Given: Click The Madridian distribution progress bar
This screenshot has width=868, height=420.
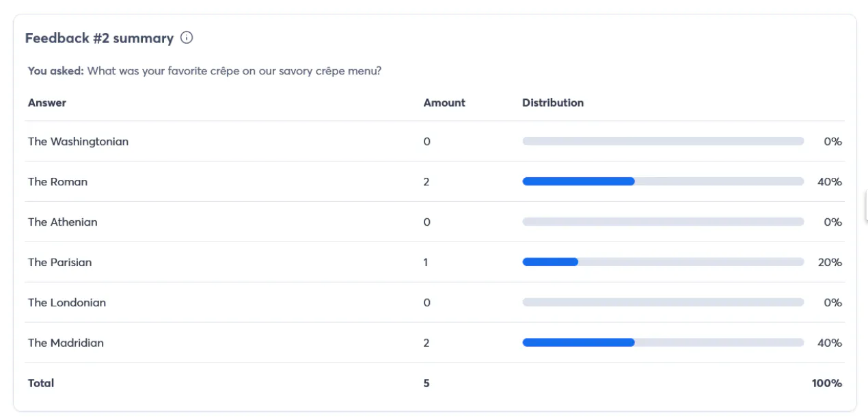Looking at the screenshot, I should 662,343.
